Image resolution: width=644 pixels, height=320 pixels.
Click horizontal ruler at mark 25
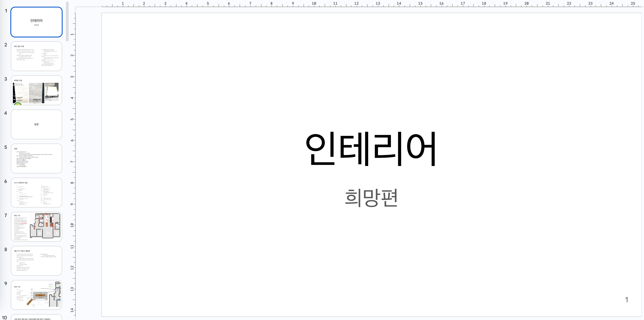pos(633,4)
